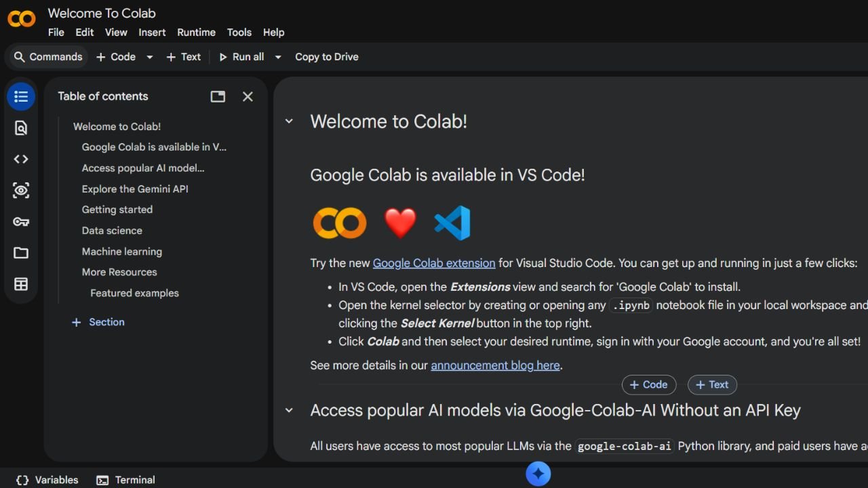The image size is (868, 488).
Task: Open the Code dropdown arrow in toolbar
Action: pyautogui.click(x=150, y=57)
